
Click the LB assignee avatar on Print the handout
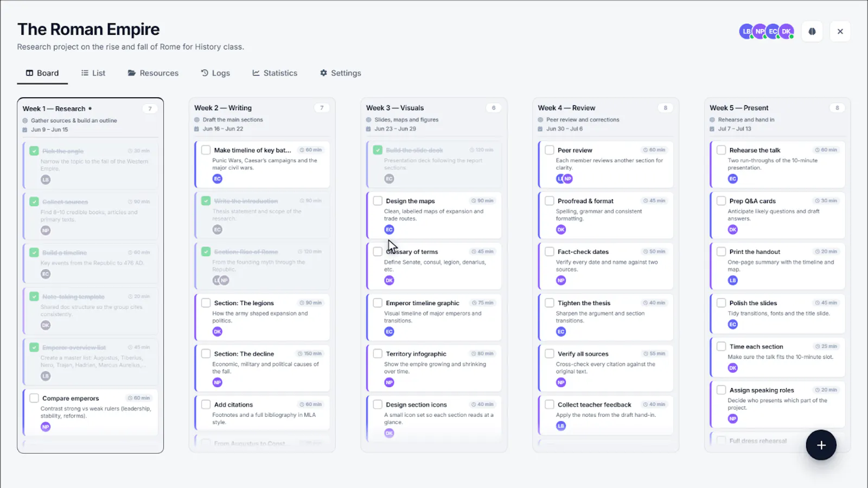click(x=733, y=281)
